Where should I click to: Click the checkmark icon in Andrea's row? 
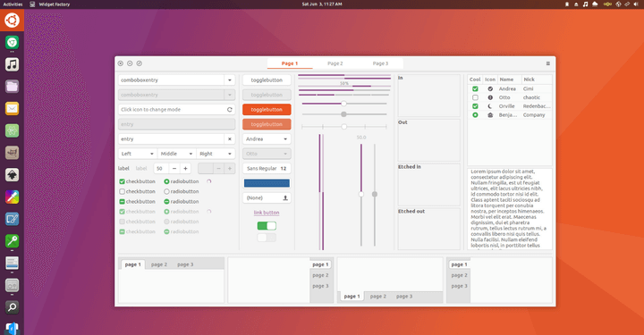pyautogui.click(x=490, y=88)
